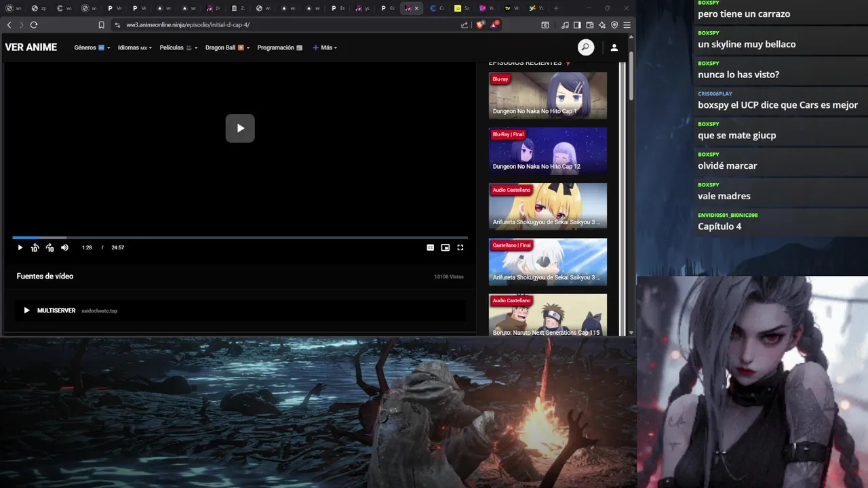Open Dungeon No Naka No Hito Cap 1
Viewport: 868px width, 488px height.
click(x=548, y=96)
